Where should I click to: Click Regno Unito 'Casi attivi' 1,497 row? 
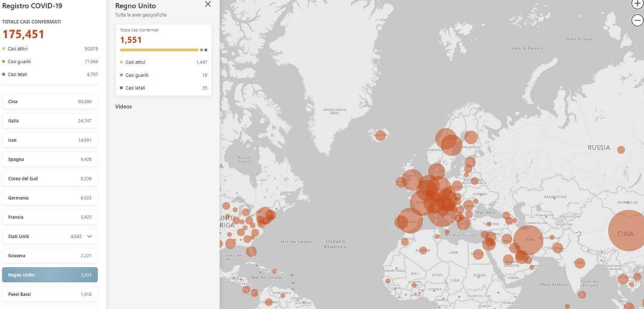tap(163, 63)
